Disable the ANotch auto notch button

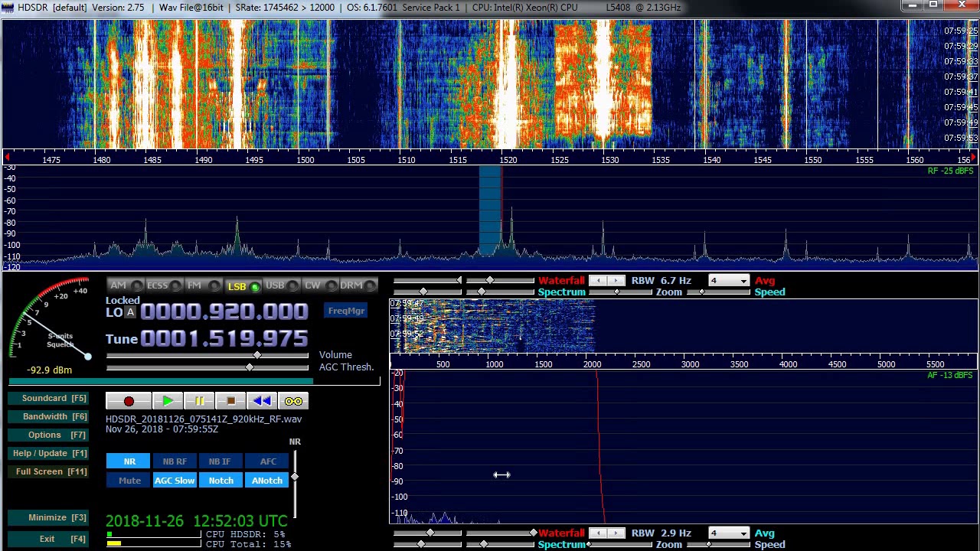pos(267,481)
